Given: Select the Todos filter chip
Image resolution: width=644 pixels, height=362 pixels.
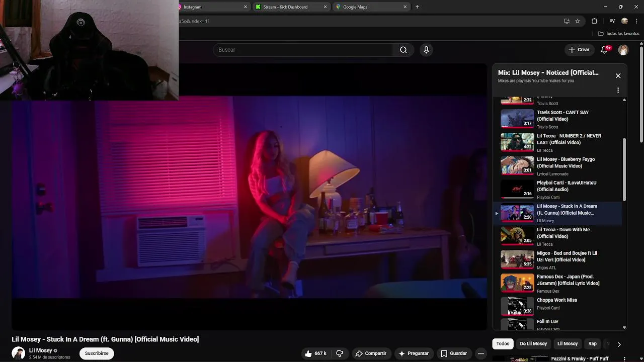Looking at the screenshot, I should (x=503, y=344).
